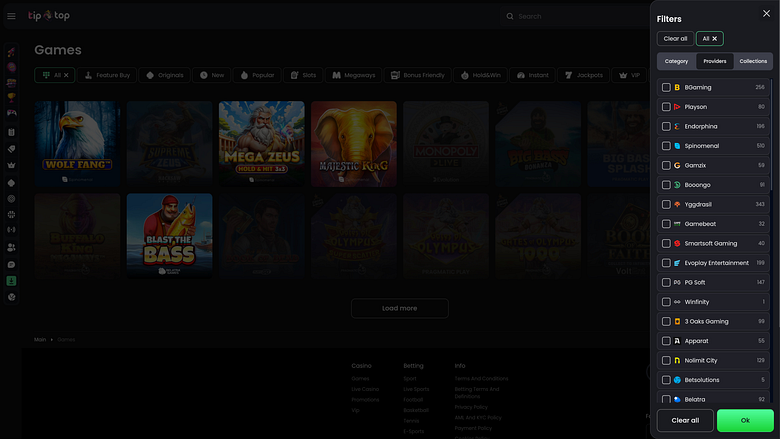The width and height of the screenshot is (780, 439).
Task: Click the providers list scrollbar
Action: point(771,134)
